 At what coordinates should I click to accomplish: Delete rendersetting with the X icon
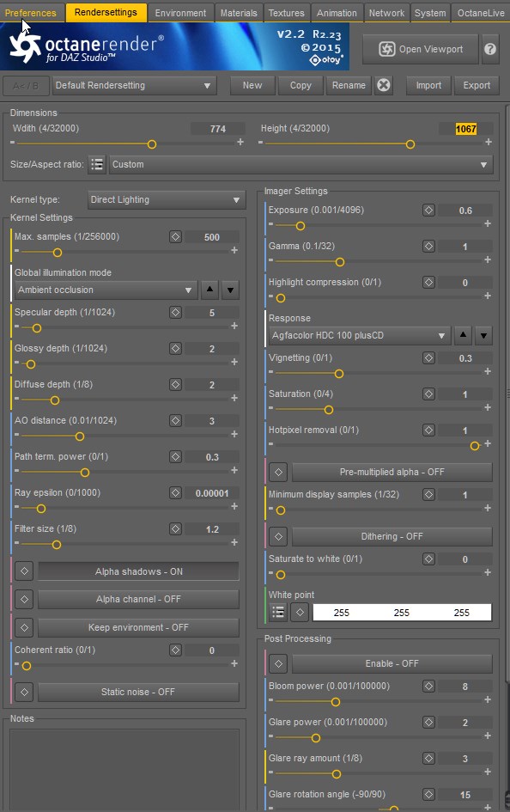[383, 85]
